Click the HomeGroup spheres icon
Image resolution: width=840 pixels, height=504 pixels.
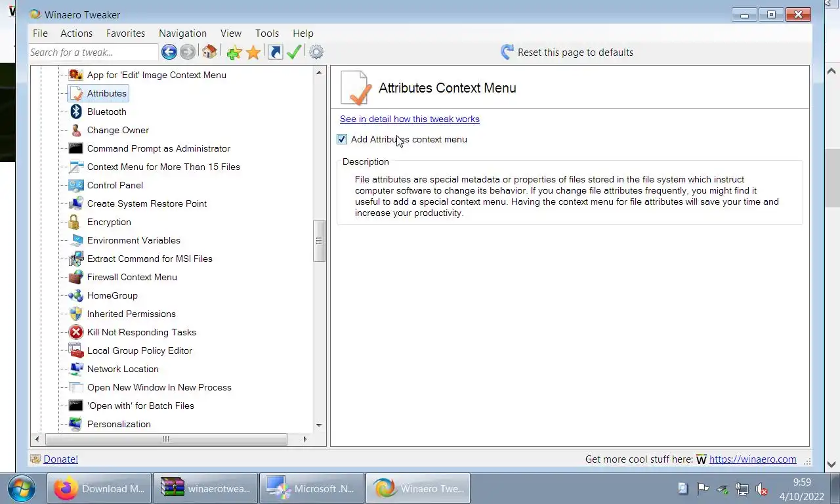[x=76, y=295]
